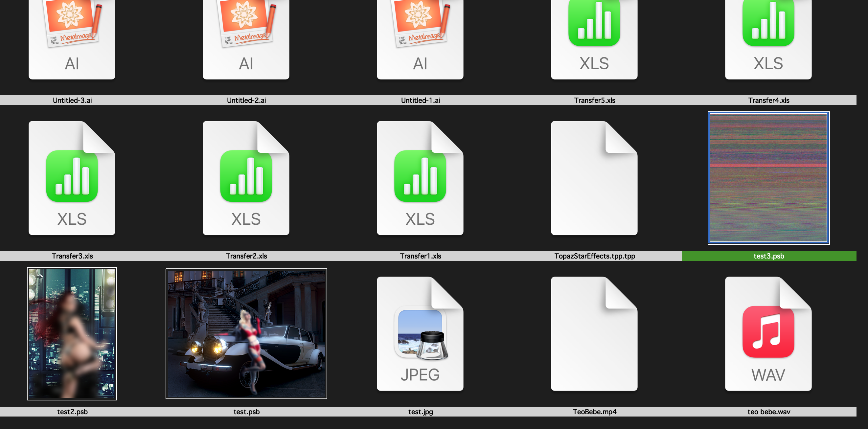
Task: Select the Transfer2.xls spreadsheet icon
Action: (246, 178)
